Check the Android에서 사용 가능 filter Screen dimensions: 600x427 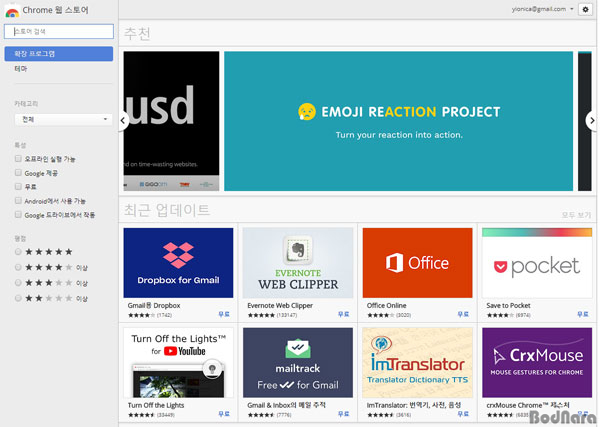pyautogui.click(x=18, y=200)
